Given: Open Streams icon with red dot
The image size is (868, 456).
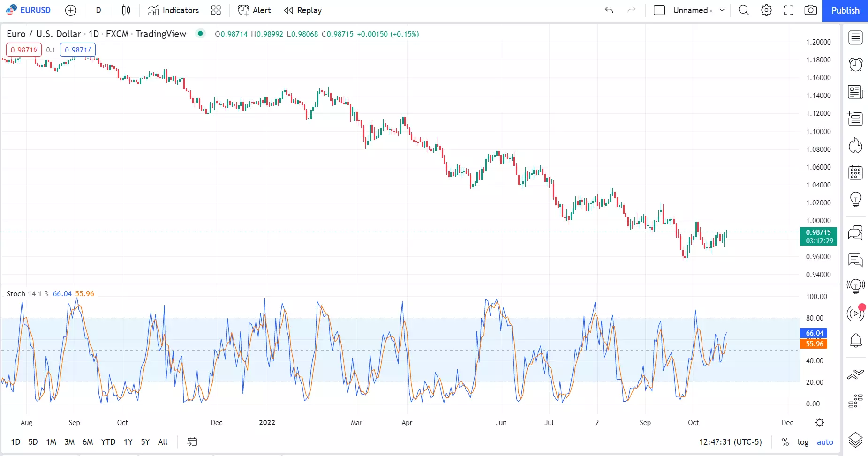Looking at the screenshot, I should click(x=855, y=313).
